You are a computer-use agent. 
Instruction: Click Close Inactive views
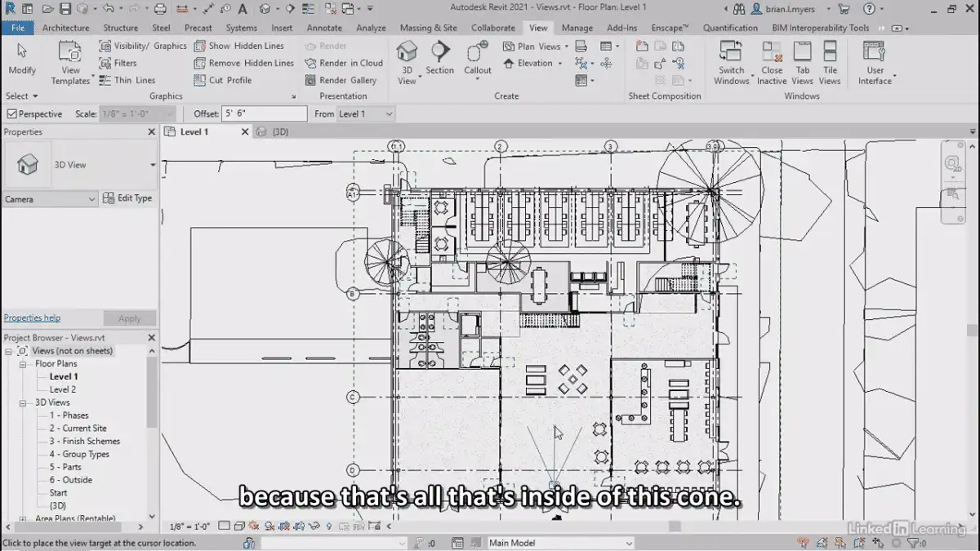coord(772,64)
